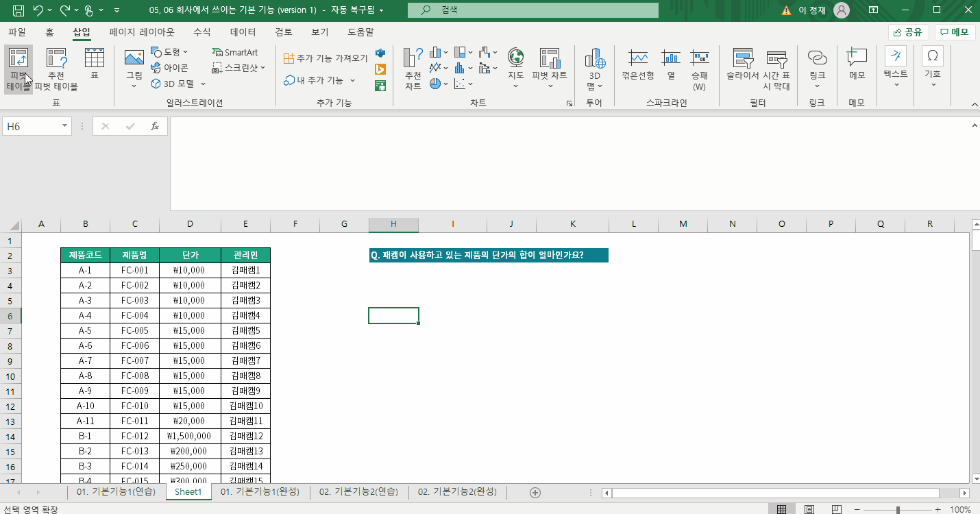Open the Bing Maps add-in
This screenshot has height=514, width=980.
[x=380, y=69]
